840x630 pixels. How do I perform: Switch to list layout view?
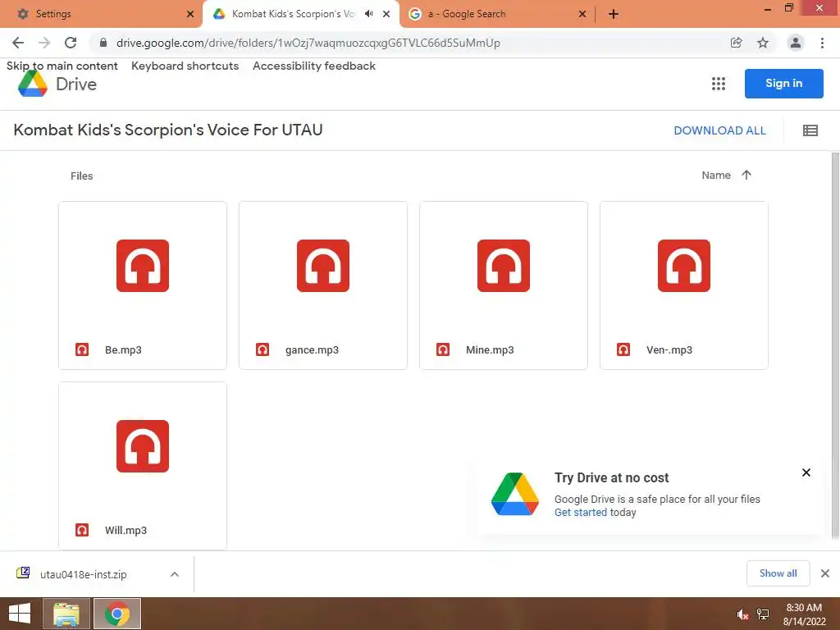pos(810,130)
